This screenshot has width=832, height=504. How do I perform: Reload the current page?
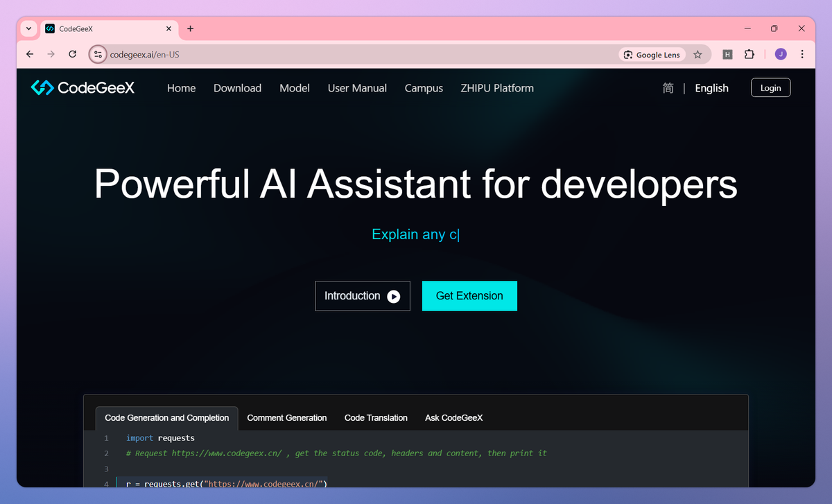click(72, 54)
